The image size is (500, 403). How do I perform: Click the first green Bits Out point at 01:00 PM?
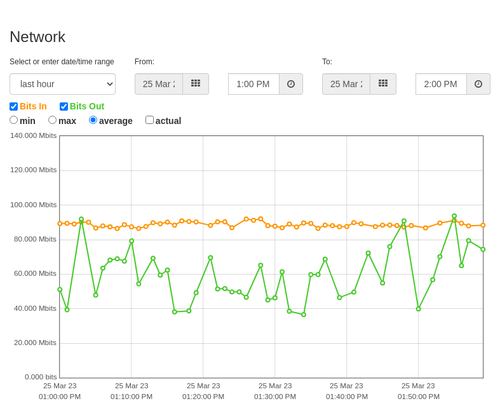[x=60, y=290]
